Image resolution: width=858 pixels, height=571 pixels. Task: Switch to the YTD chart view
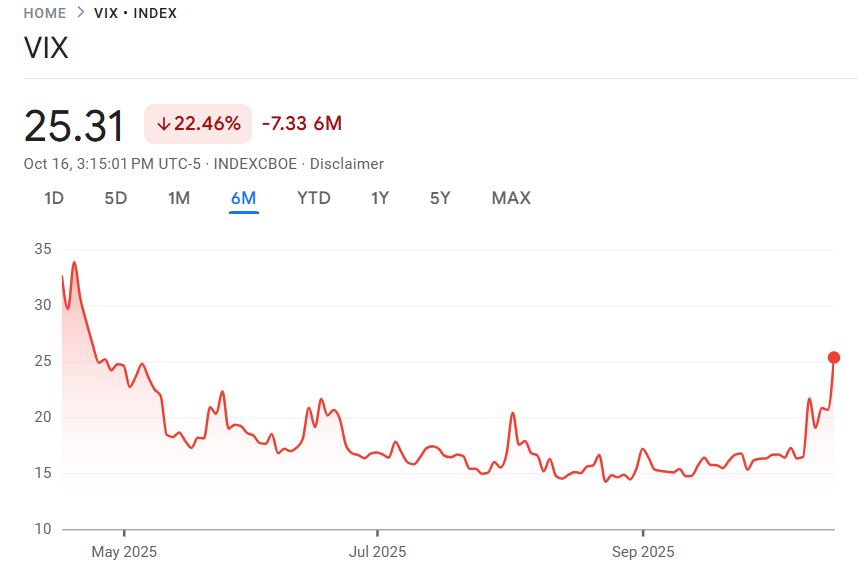tap(314, 198)
